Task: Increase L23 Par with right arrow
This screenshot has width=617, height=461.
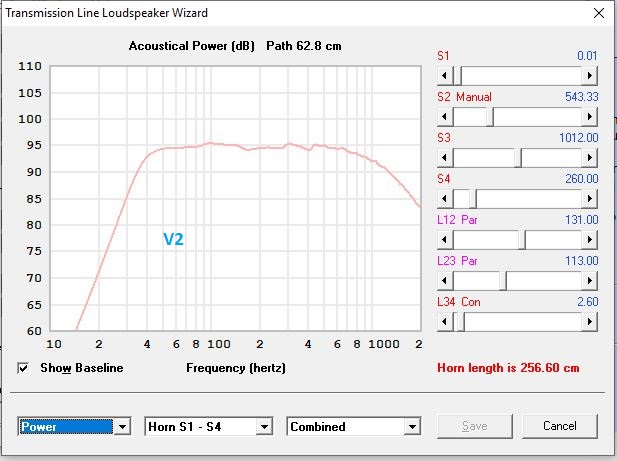Action: click(x=589, y=281)
